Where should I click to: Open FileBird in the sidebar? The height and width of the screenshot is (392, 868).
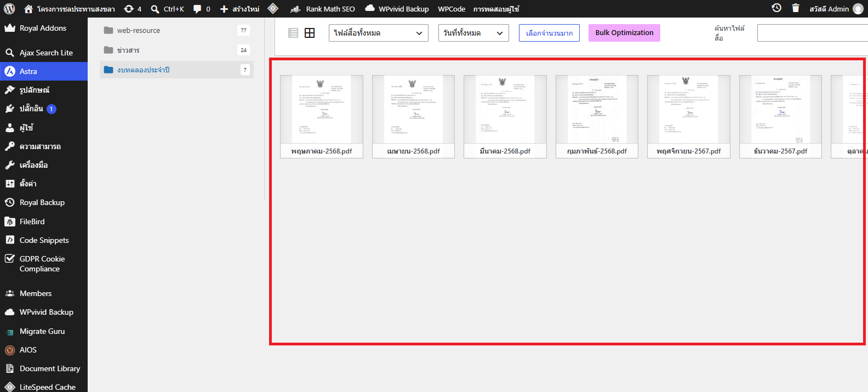[44, 221]
